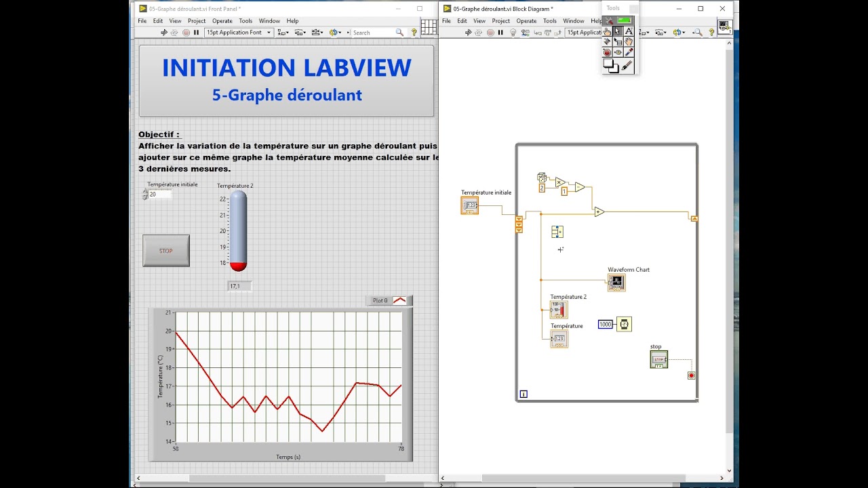Image resolution: width=868 pixels, height=488 pixels.
Task: Toggle Retain Wire Values button
Action: click(x=526, y=33)
